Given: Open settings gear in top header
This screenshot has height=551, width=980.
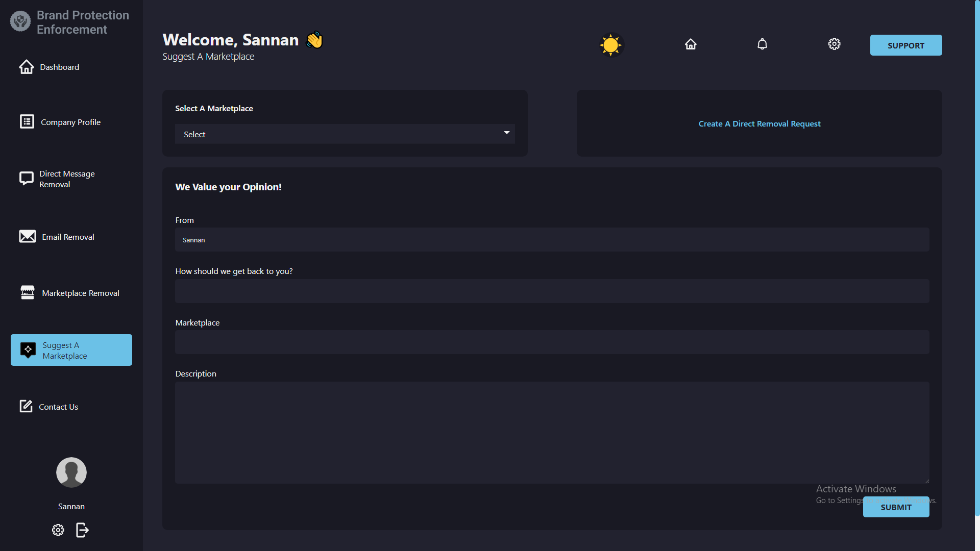Looking at the screenshot, I should [x=834, y=44].
